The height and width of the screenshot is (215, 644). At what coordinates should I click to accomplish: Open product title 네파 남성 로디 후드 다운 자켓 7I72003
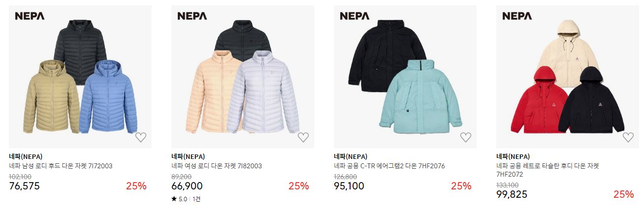click(x=61, y=166)
